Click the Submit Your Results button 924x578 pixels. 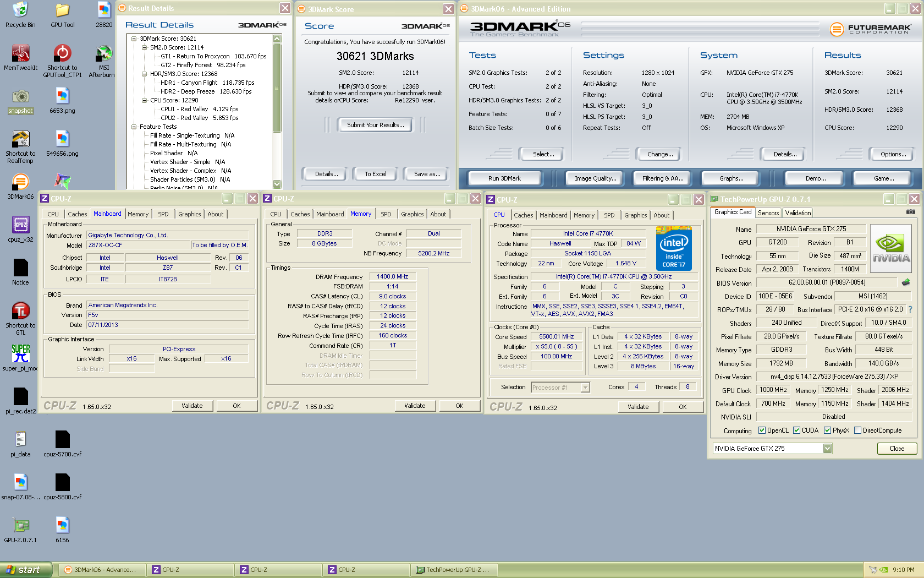pyautogui.click(x=376, y=125)
